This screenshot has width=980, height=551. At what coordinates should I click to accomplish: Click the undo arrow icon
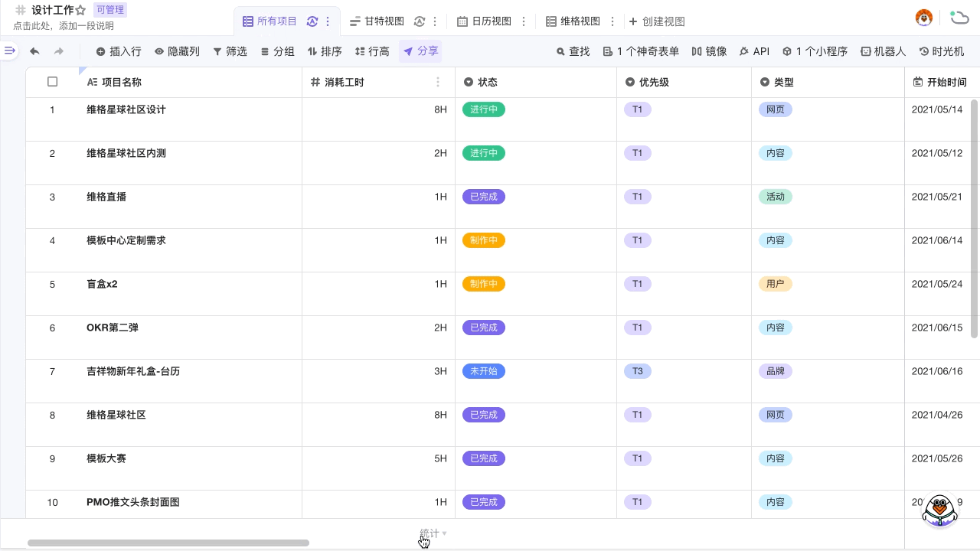point(34,51)
